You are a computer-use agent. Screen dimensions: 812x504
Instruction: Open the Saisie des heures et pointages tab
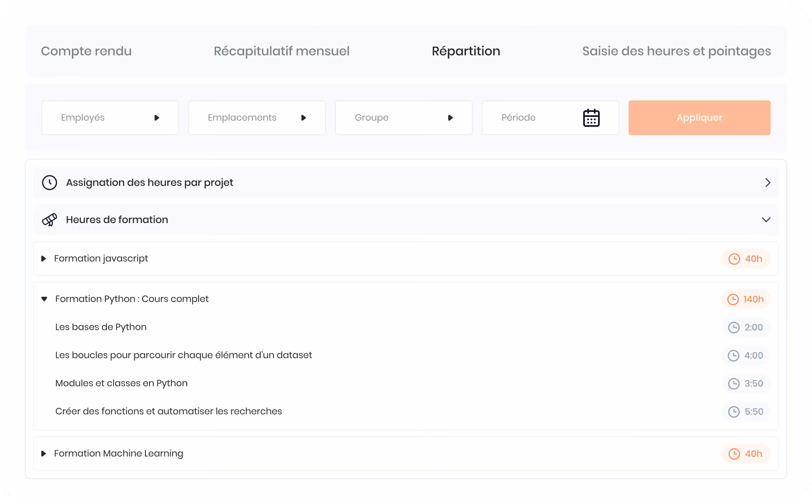(x=677, y=51)
